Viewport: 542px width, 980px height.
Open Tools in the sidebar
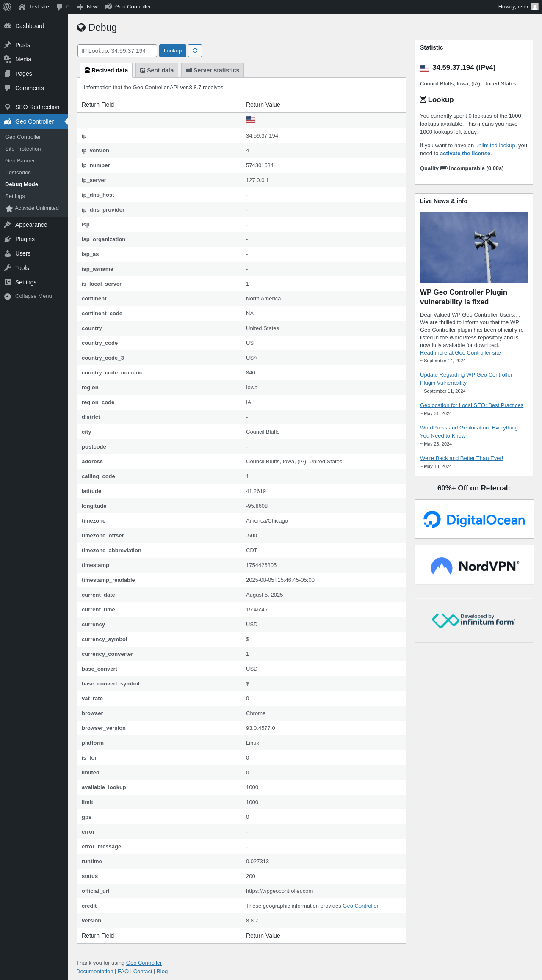click(x=34, y=268)
